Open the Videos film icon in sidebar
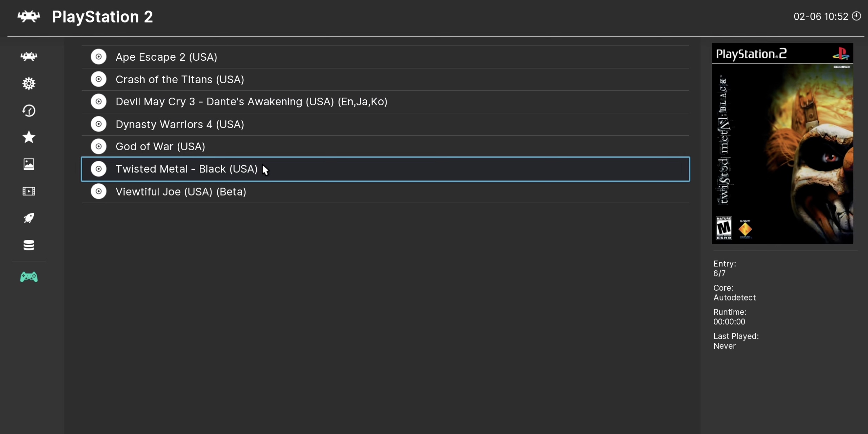This screenshot has height=434, width=868. tap(29, 191)
